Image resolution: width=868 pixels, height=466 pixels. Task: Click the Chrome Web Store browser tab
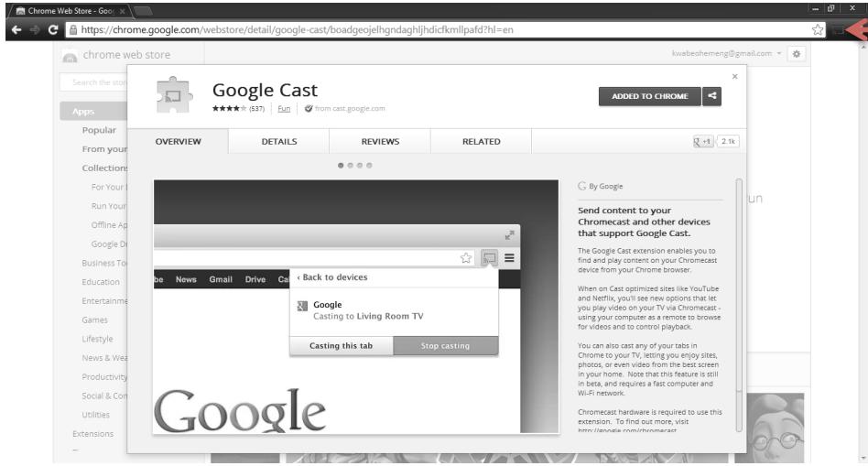click(68, 10)
